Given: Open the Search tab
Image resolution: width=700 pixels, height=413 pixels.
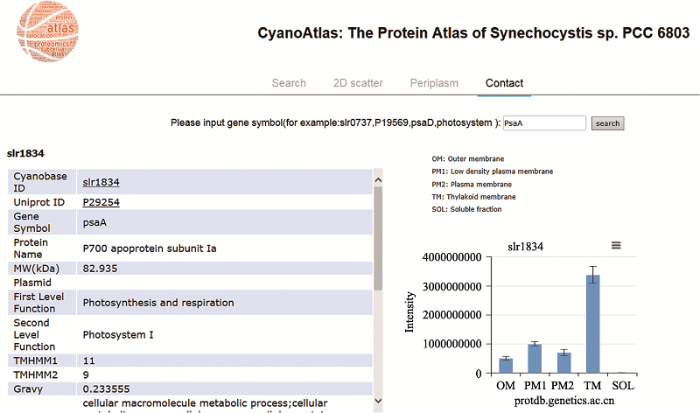Looking at the screenshot, I should point(289,83).
